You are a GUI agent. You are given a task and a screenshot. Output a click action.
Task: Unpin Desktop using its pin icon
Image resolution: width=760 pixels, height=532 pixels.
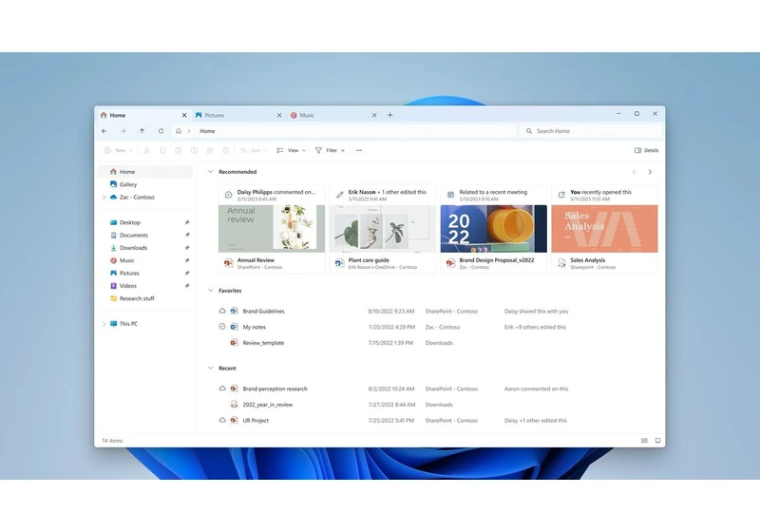187,222
